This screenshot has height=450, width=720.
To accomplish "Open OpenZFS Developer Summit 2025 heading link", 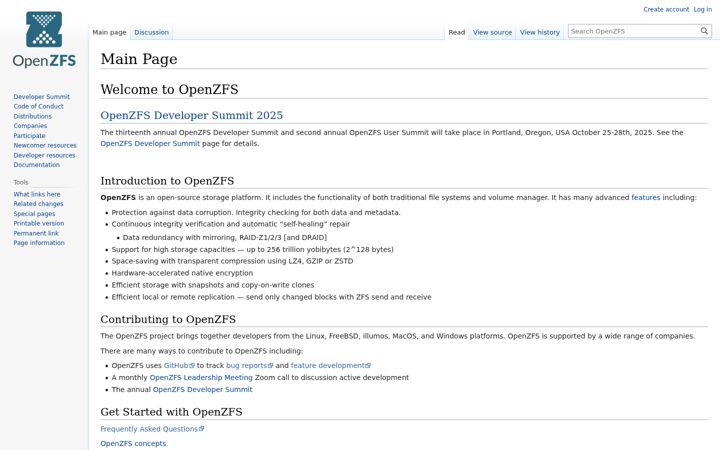I will (191, 115).
